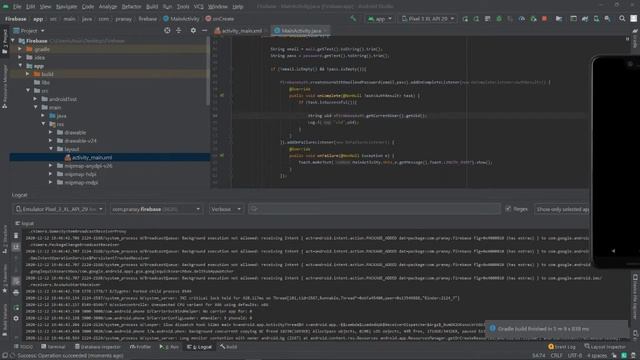Expand the drawable folder
640x360 pixels.
click(x=51, y=132)
